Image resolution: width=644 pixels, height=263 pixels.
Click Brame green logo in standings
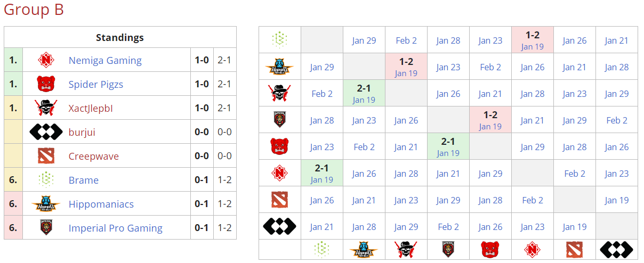point(46,180)
